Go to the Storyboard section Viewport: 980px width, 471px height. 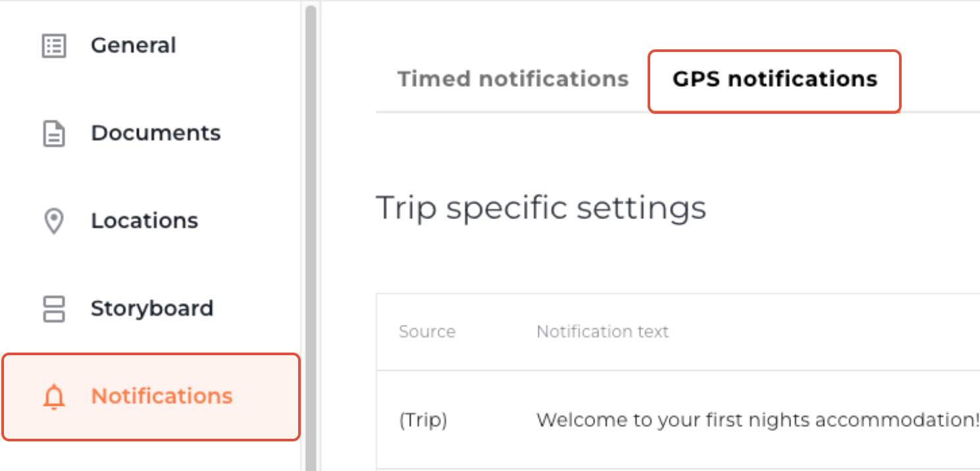pyautogui.click(x=152, y=309)
